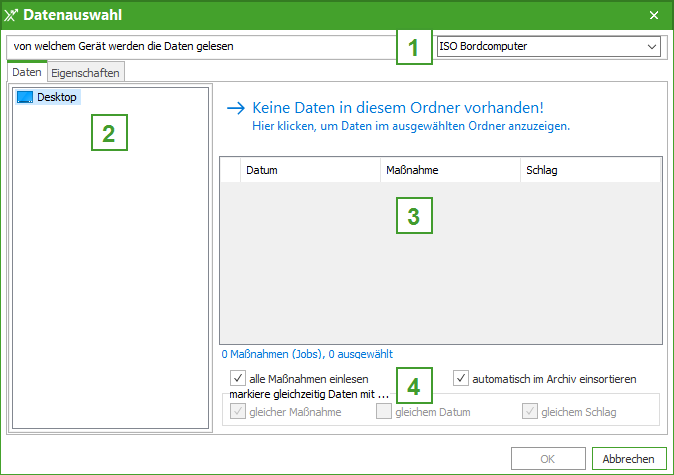Click the app icon in title bar

(12, 15)
